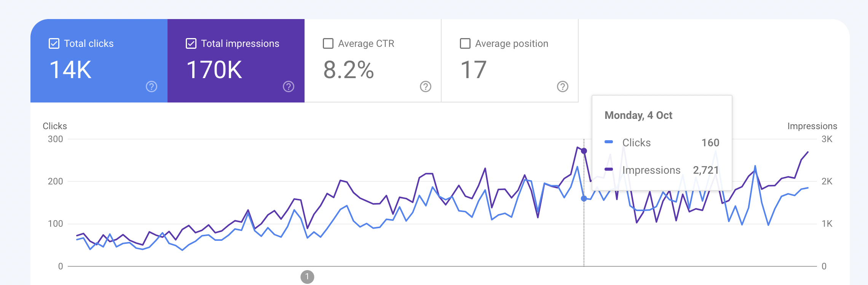The image size is (868, 285).
Task: Click blue Clicks color swatch in tooltip
Action: [x=609, y=142]
